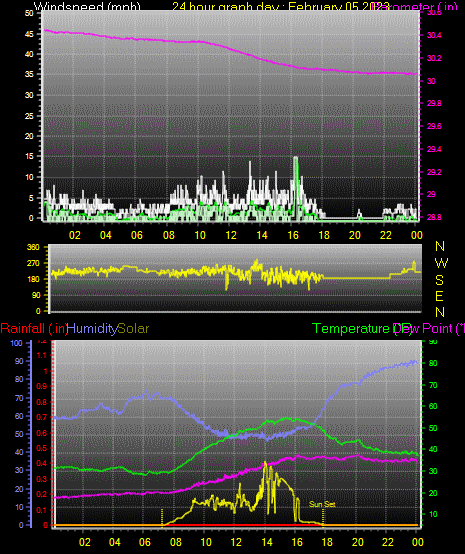The image size is (465, 554).
Task: Click the solar radiation peak near hour 14
Action: [265, 463]
